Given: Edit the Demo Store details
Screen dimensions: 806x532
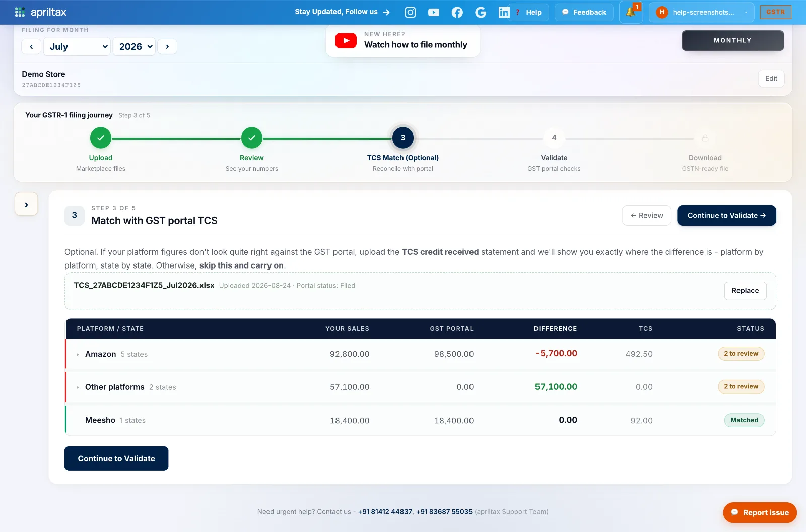Looking at the screenshot, I should (771, 78).
